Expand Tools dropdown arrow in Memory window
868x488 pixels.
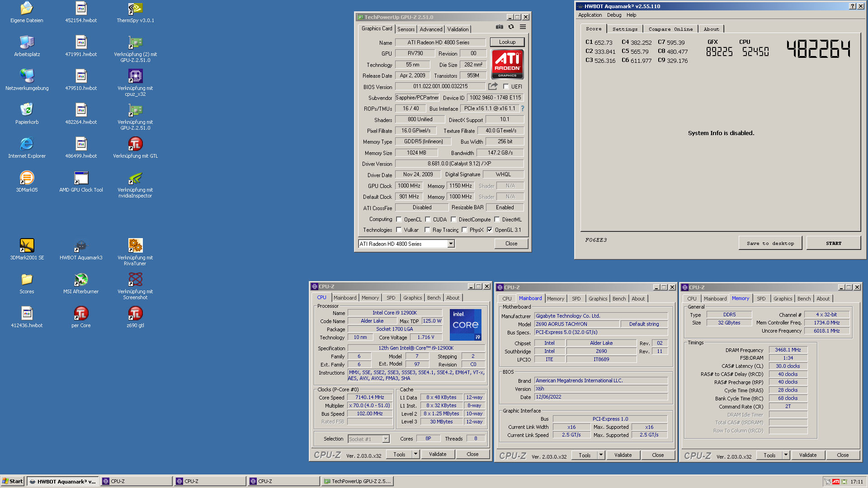click(786, 455)
